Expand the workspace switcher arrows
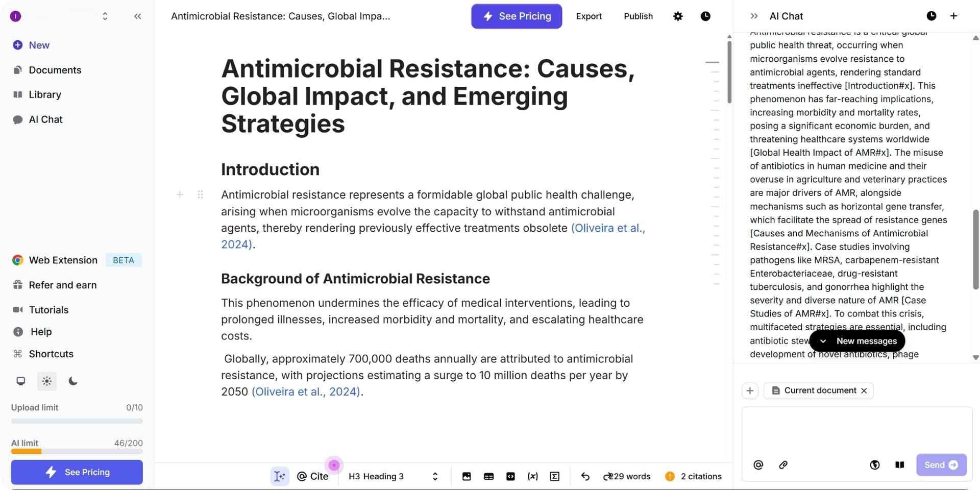Image resolution: width=980 pixels, height=490 pixels. [x=105, y=16]
